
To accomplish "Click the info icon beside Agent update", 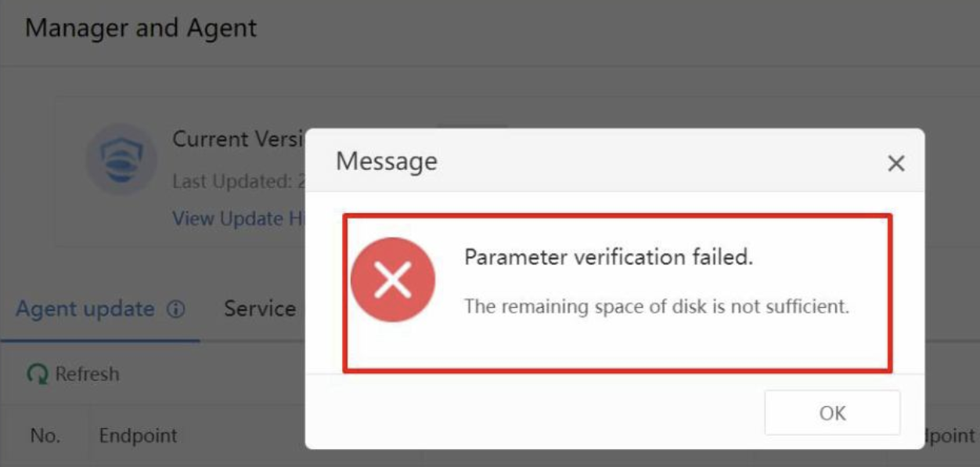I will 176,310.
